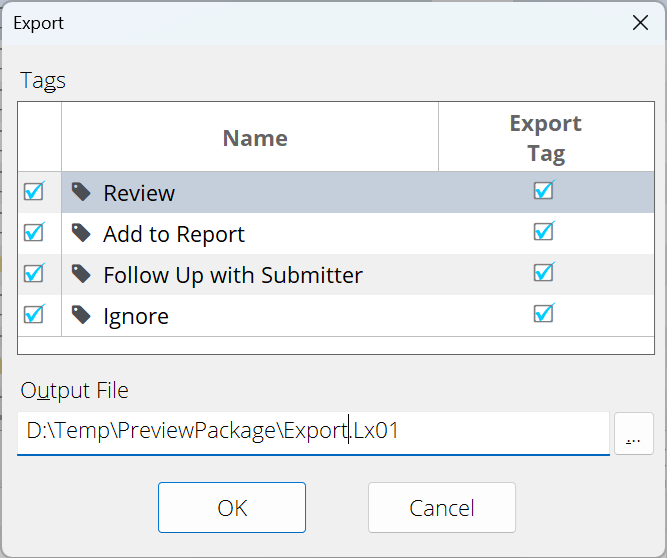Open the browse dialog with ellipsis button
The image size is (667, 558).
(x=634, y=433)
